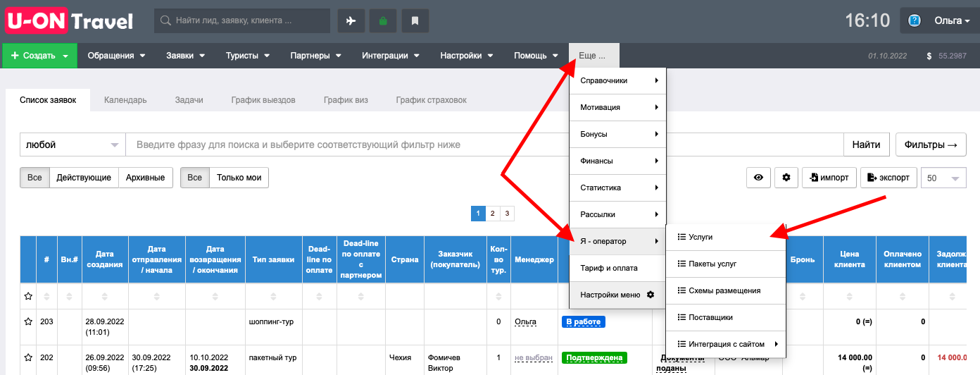Open the Интеграции menu

pos(391,55)
